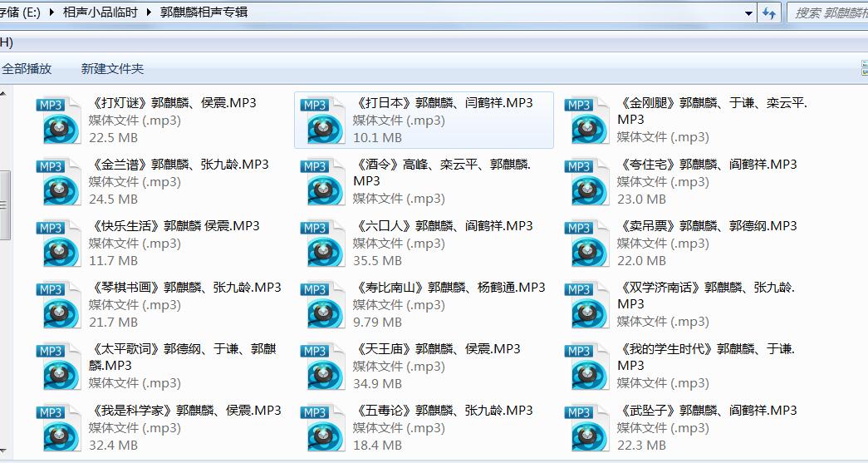Click the scroll up arrow of the left scrollbar

pyautogui.click(x=3, y=93)
